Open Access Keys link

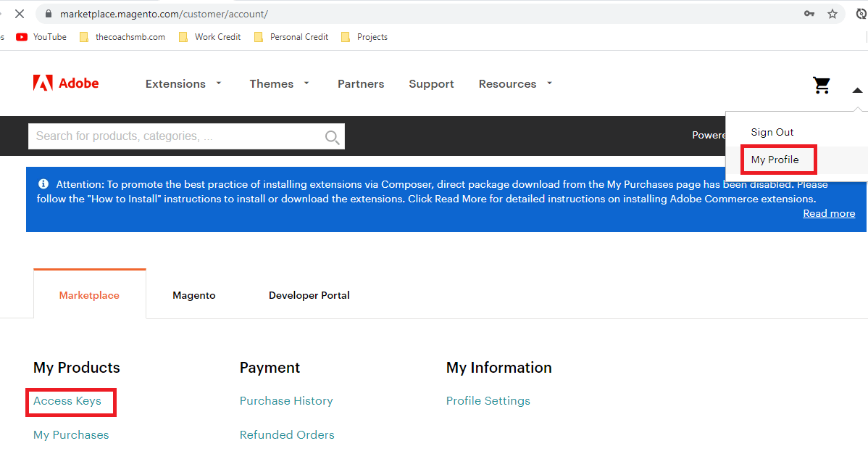point(67,401)
